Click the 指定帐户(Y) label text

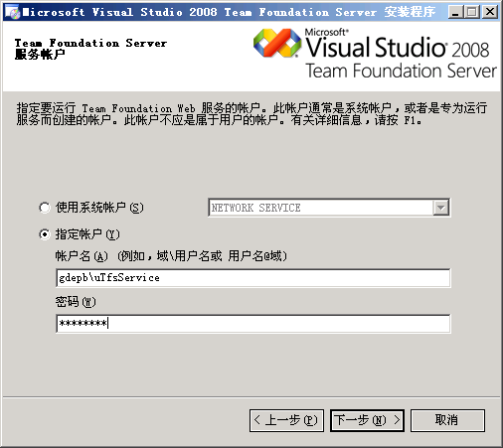[87, 234]
